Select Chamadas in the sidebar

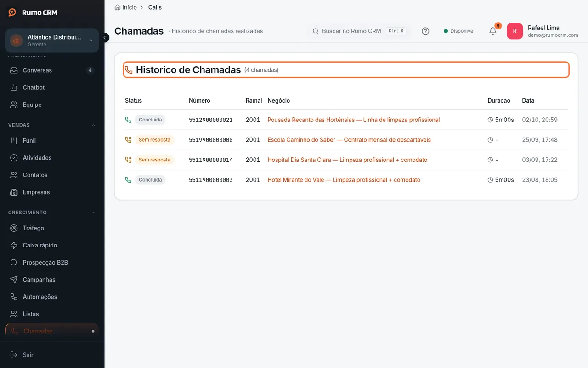tap(52, 331)
